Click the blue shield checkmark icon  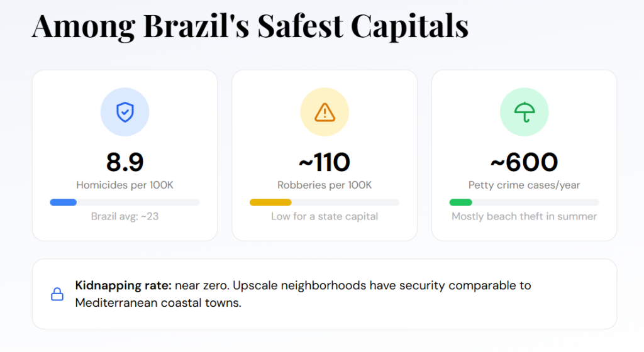click(125, 113)
